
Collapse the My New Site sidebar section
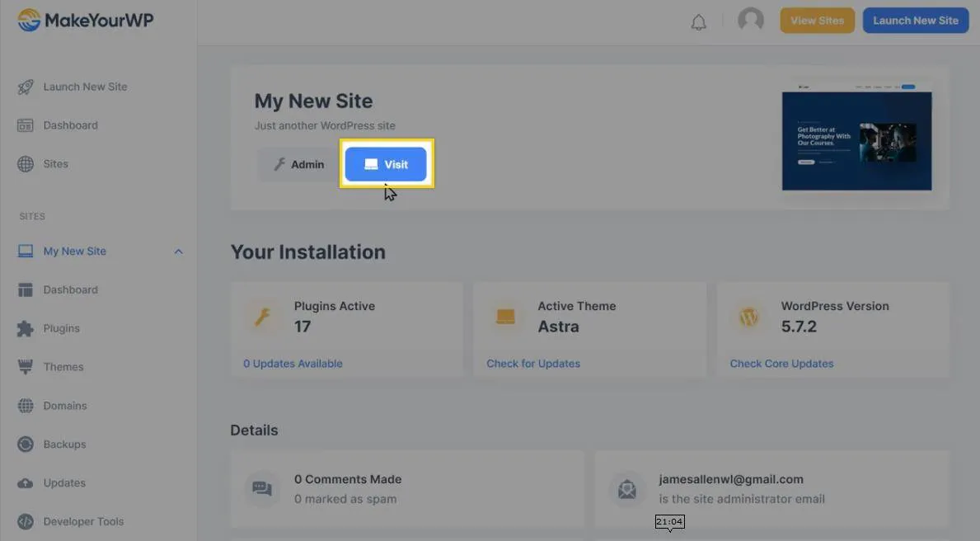pyautogui.click(x=178, y=252)
